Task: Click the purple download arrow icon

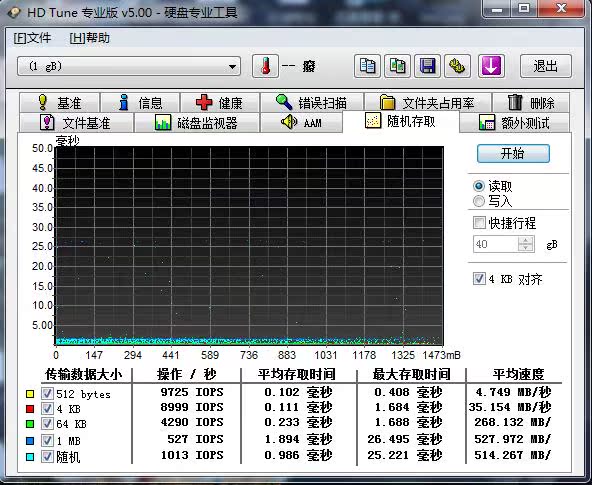Action: (491, 66)
